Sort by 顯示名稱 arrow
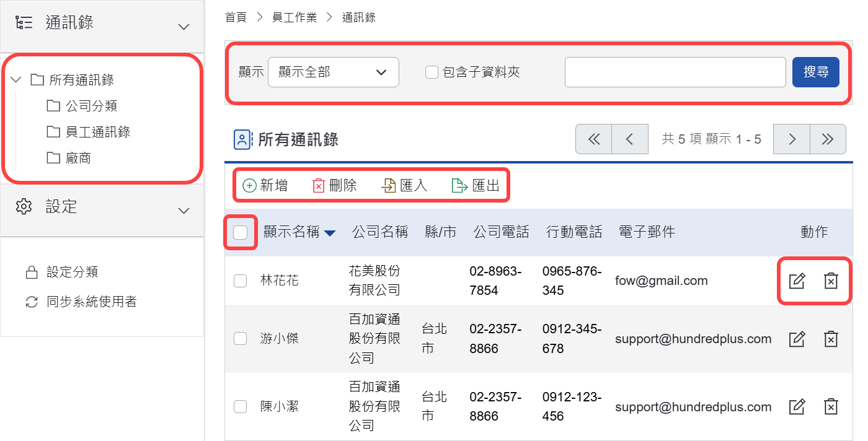 coord(330,233)
